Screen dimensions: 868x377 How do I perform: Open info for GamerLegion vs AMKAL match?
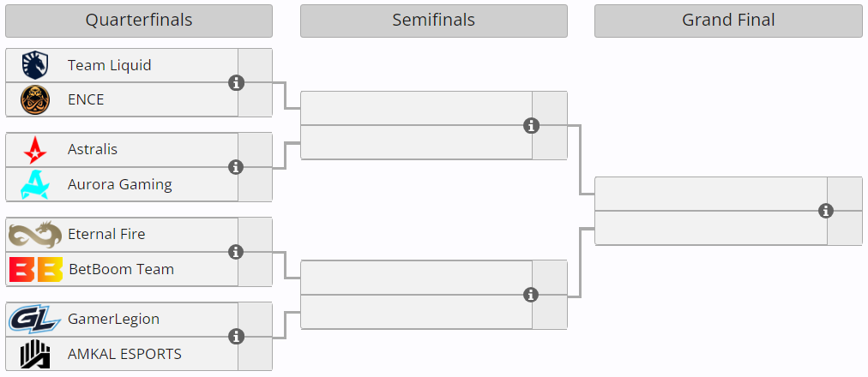pos(237,337)
